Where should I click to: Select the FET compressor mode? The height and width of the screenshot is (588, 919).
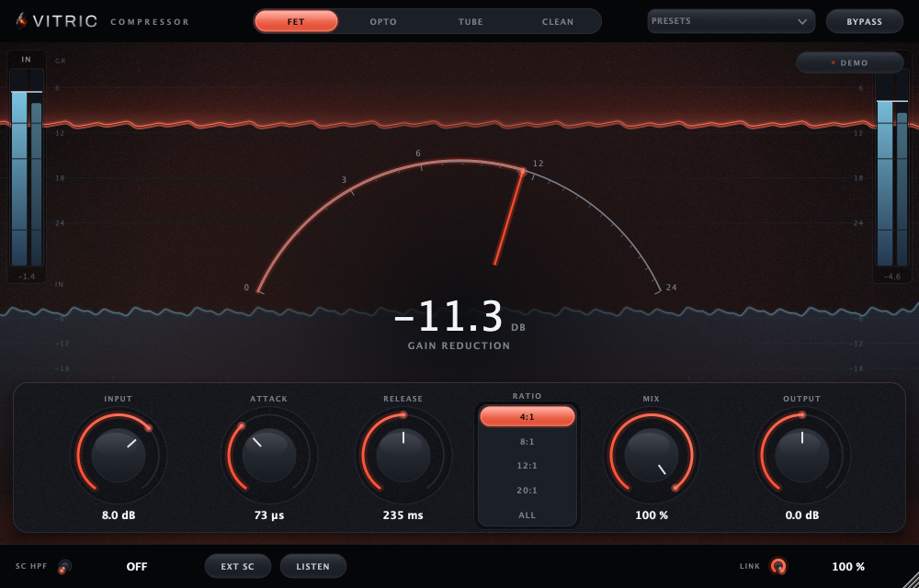296,22
